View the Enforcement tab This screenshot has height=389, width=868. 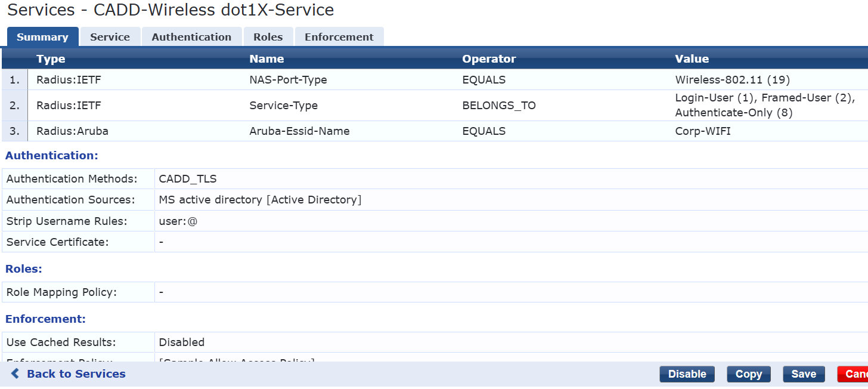[339, 36]
